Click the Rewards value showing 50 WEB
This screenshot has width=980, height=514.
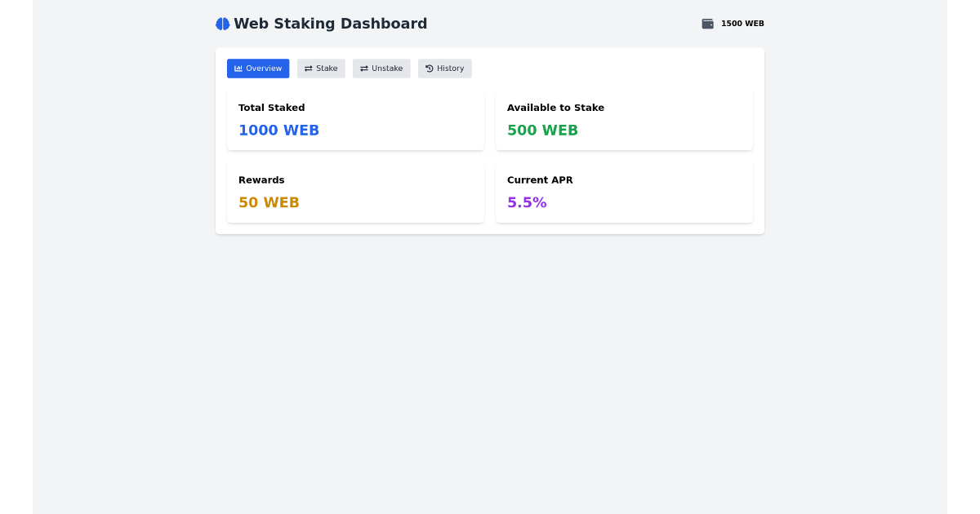[x=269, y=202]
